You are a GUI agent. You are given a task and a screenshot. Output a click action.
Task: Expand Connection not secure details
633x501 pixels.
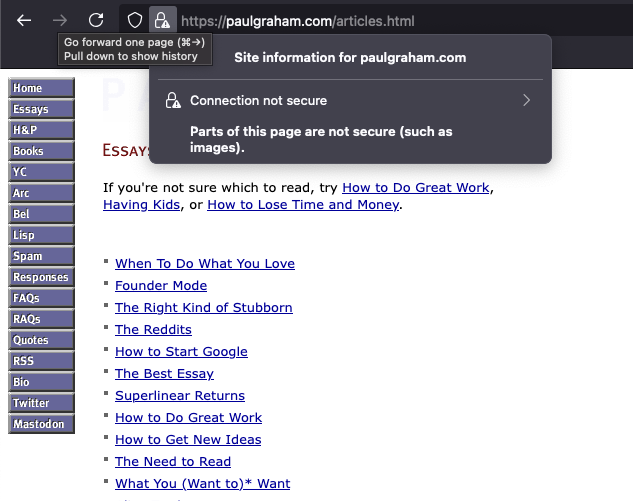[350, 101]
